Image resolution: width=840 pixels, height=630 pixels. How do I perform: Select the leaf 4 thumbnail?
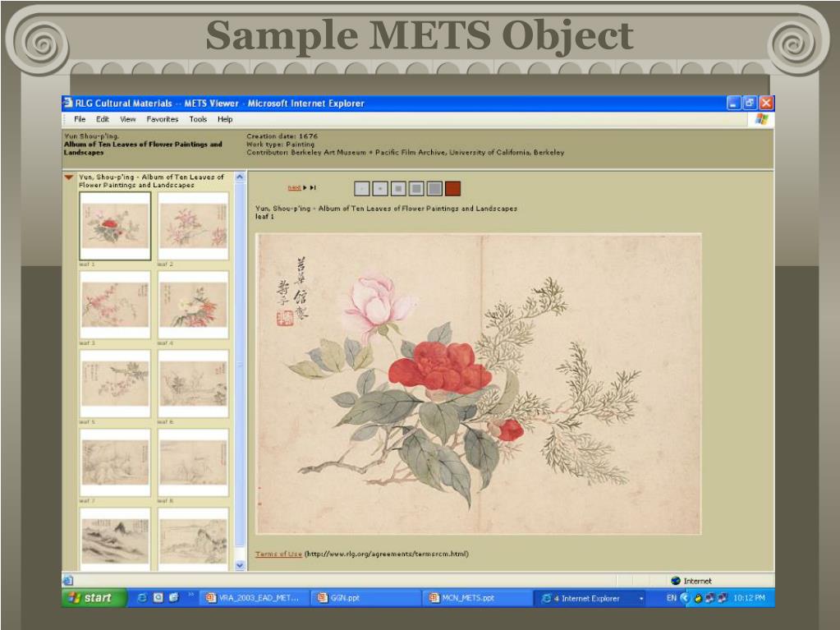pos(194,304)
